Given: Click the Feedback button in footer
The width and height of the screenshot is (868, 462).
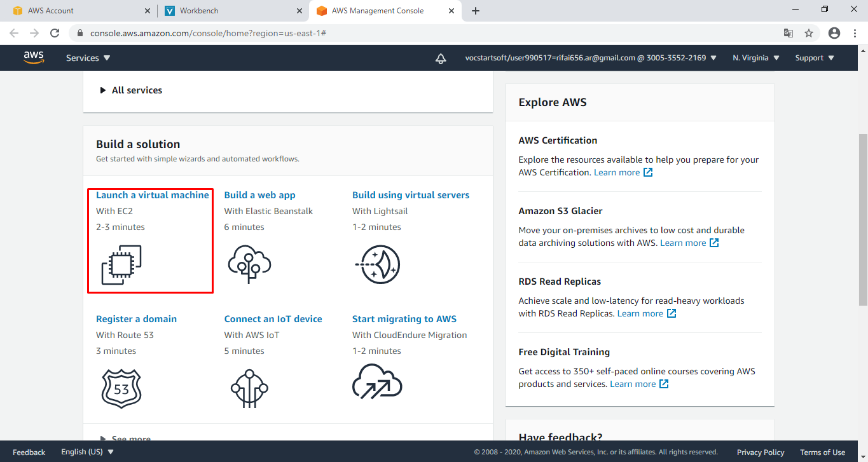Looking at the screenshot, I should click(29, 452).
